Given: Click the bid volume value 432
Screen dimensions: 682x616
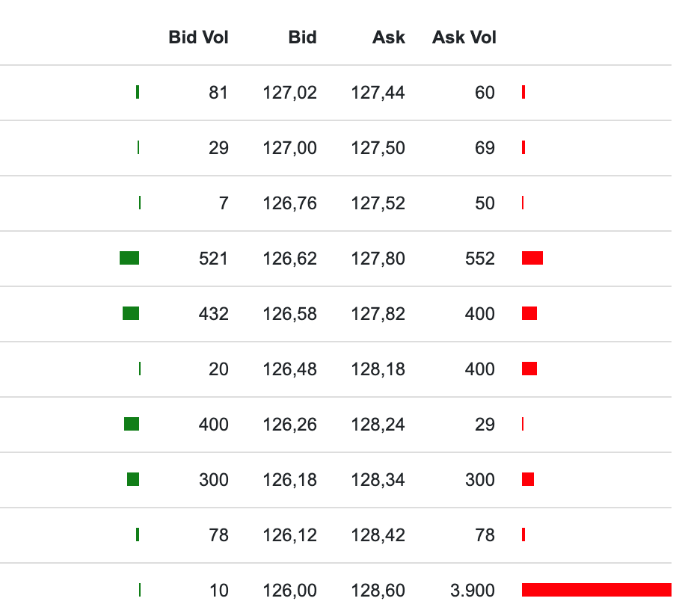Looking at the screenshot, I should coord(213,314).
